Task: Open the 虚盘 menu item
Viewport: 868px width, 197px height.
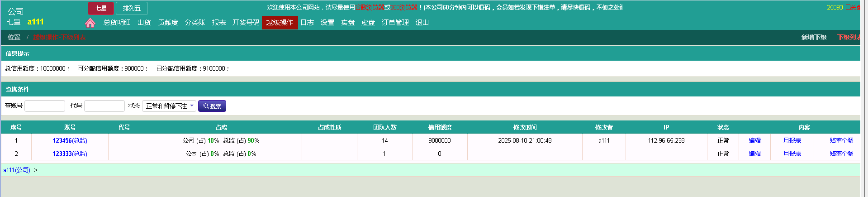Action: tap(368, 23)
